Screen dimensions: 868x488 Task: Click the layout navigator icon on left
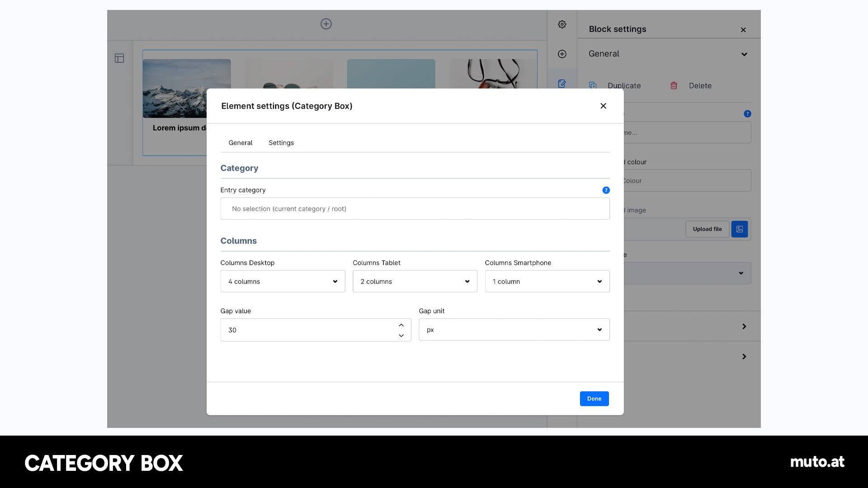pos(119,58)
